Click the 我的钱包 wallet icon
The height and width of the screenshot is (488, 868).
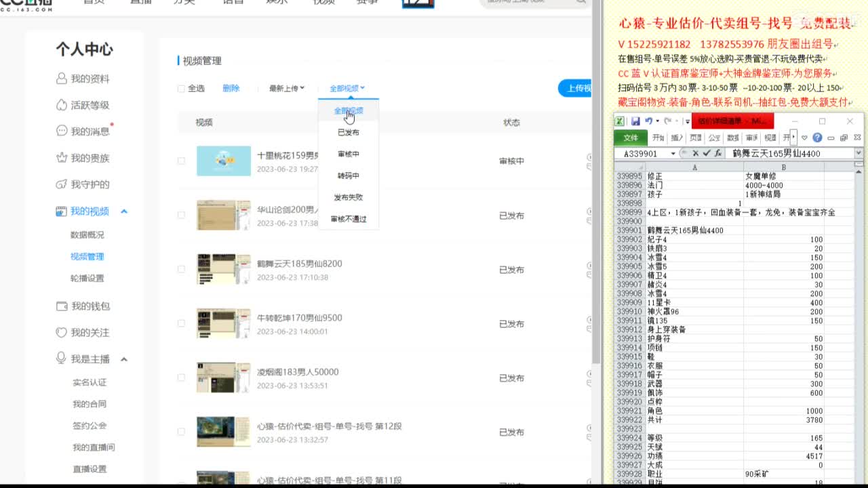[x=62, y=306]
